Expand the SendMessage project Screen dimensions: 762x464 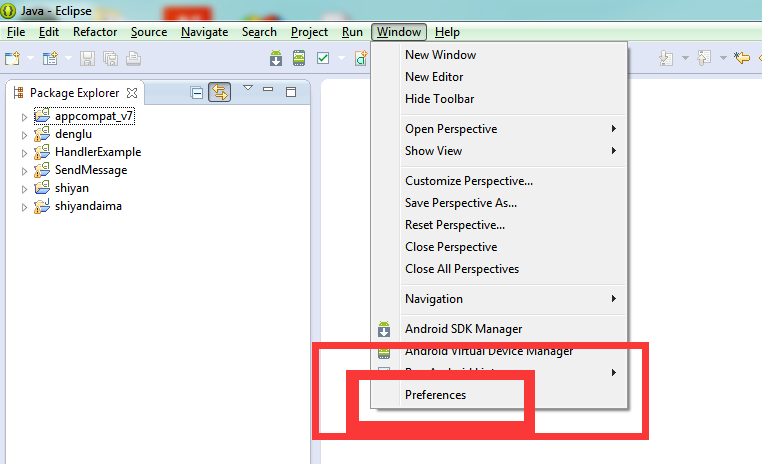(24, 171)
